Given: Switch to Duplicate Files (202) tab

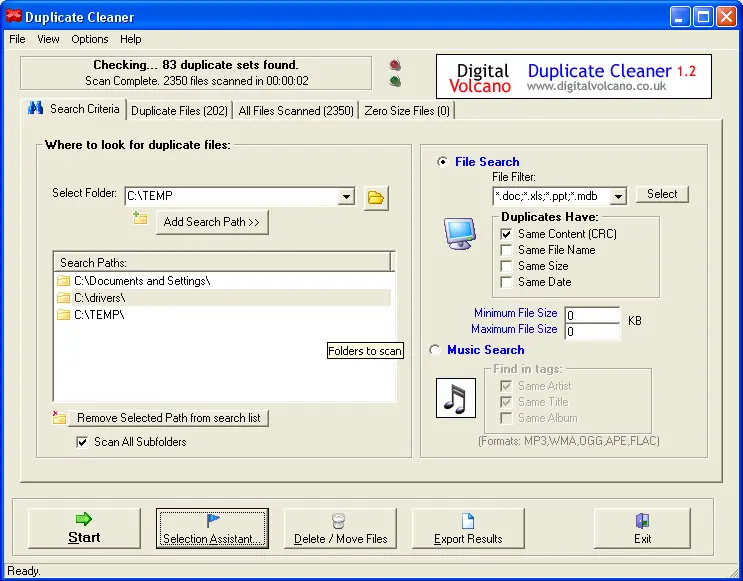Looking at the screenshot, I should pyautogui.click(x=179, y=111).
